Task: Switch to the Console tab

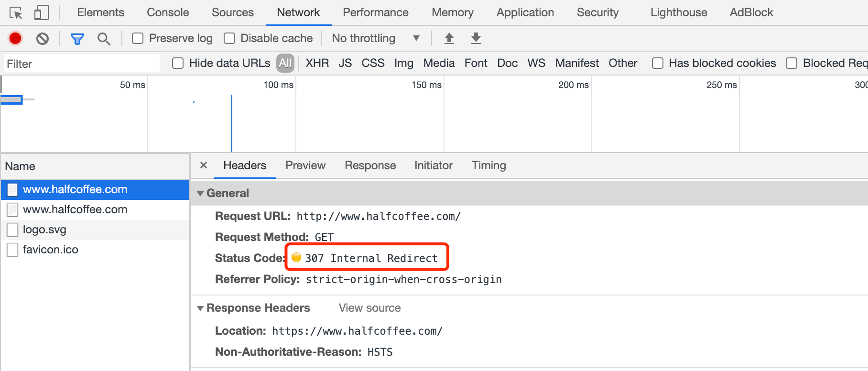Action: click(x=168, y=12)
